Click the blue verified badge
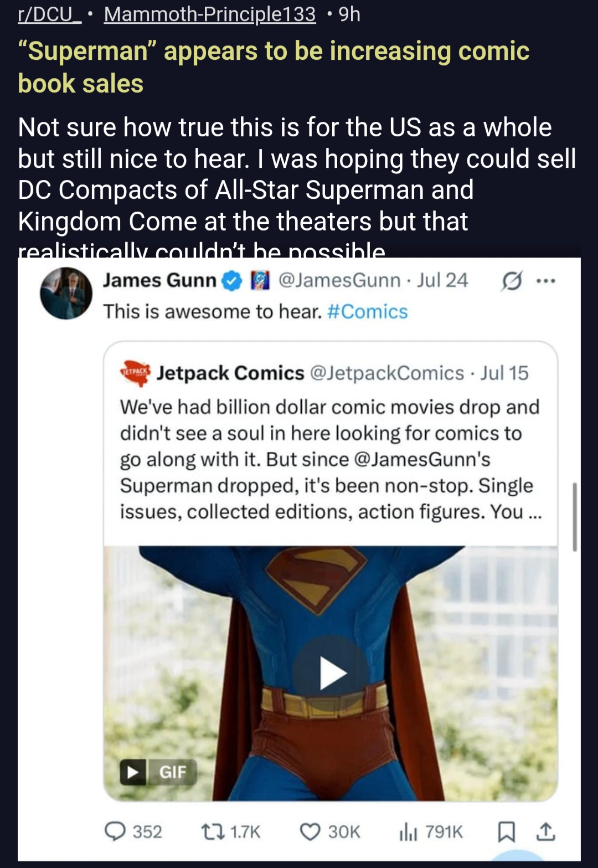Screen dimensions: 598x868 click(232, 281)
